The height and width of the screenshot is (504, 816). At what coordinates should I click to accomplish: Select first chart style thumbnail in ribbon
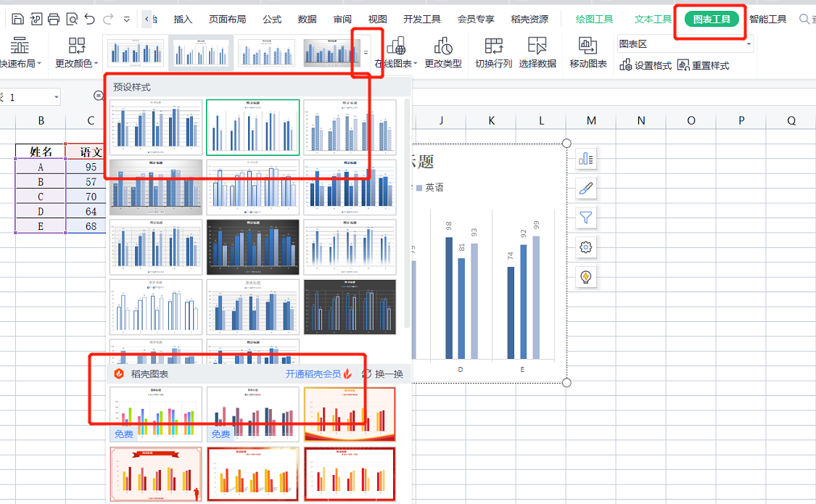coord(136,52)
